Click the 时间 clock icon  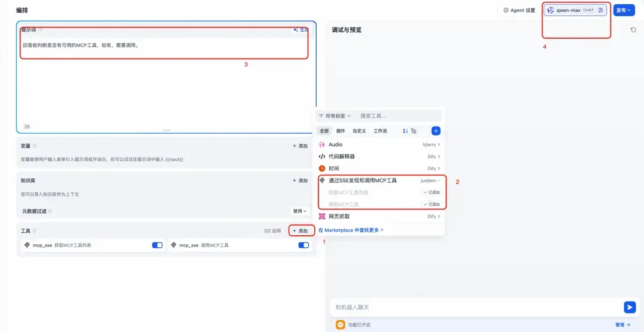tap(322, 168)
